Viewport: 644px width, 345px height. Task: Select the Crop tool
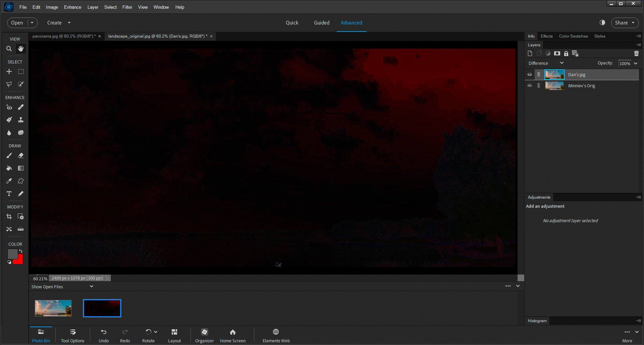(x=9, y=217)
